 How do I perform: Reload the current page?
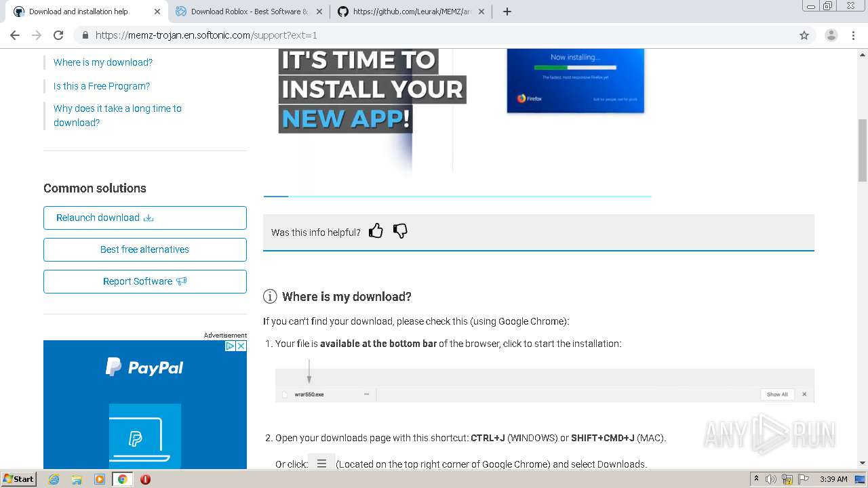[x=58, y=35]
